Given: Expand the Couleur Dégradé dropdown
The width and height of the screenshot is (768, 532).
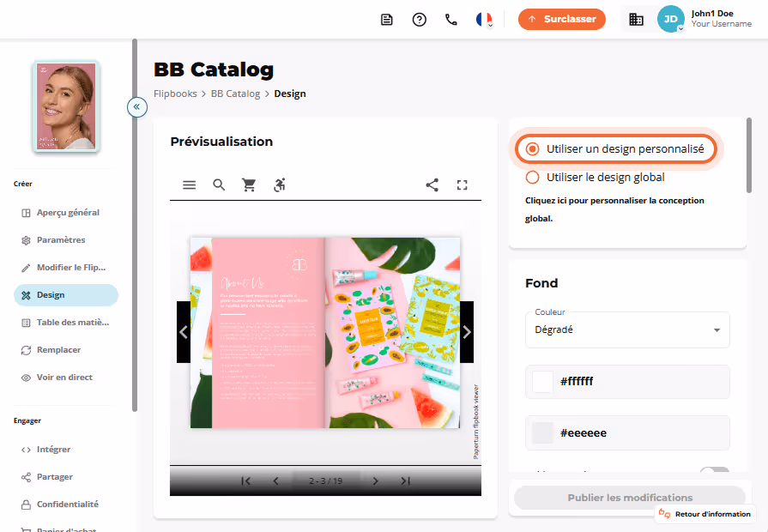Looking at the screenshot, I should coord(627,329).
